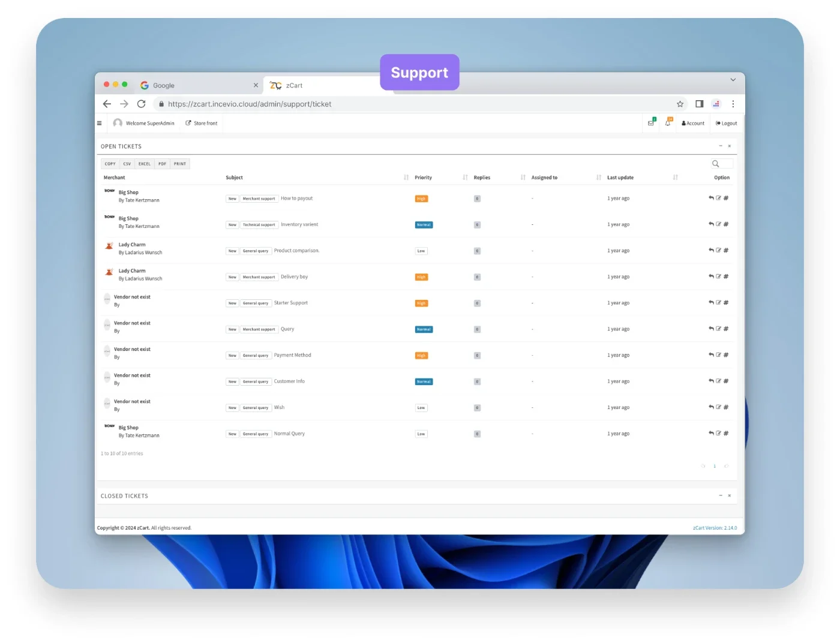Close the Google browser tab
Screen dimensions: 840x643
tap(256, 85)
